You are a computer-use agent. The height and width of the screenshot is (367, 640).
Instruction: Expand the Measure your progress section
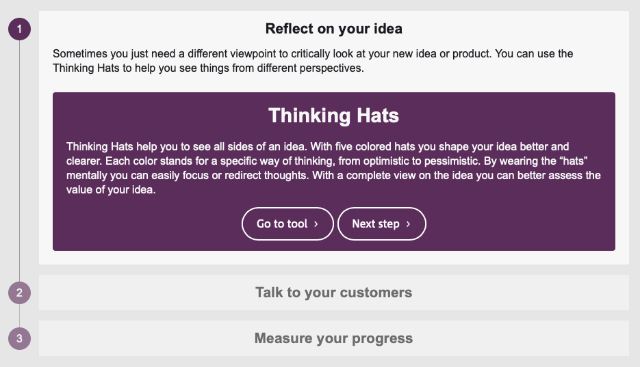334,338
